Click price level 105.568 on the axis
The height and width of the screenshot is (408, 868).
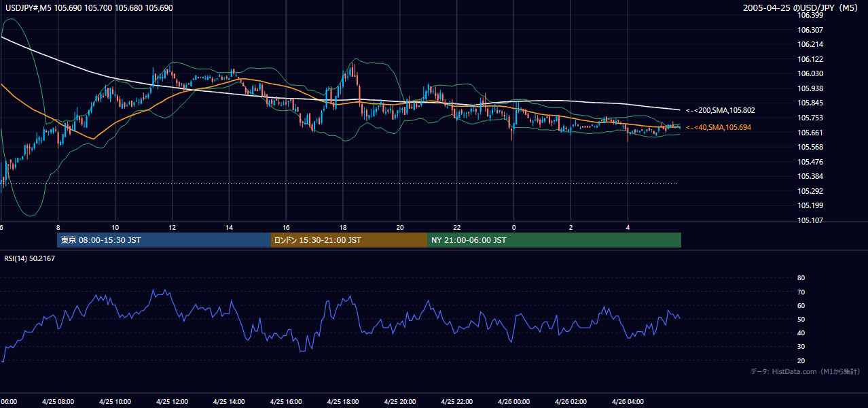click(811, 147)
